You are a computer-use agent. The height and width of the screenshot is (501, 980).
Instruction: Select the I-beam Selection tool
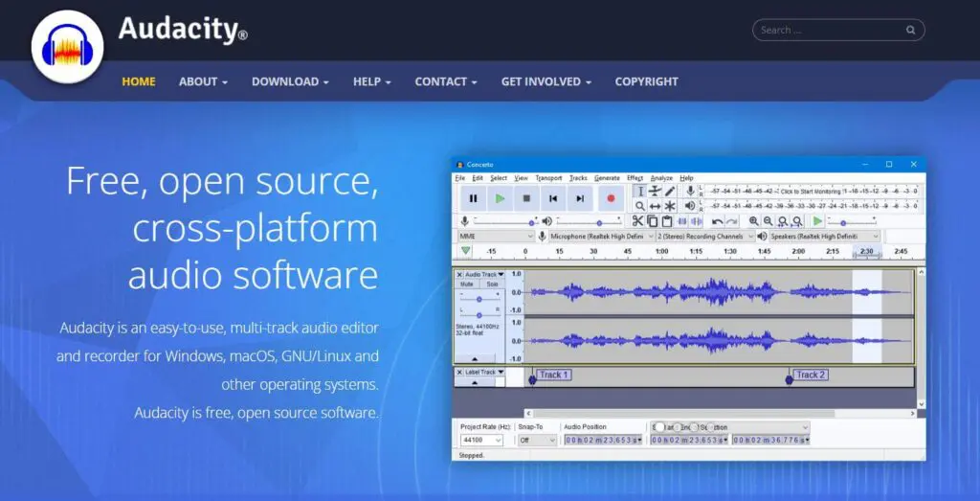pos(640,192)
